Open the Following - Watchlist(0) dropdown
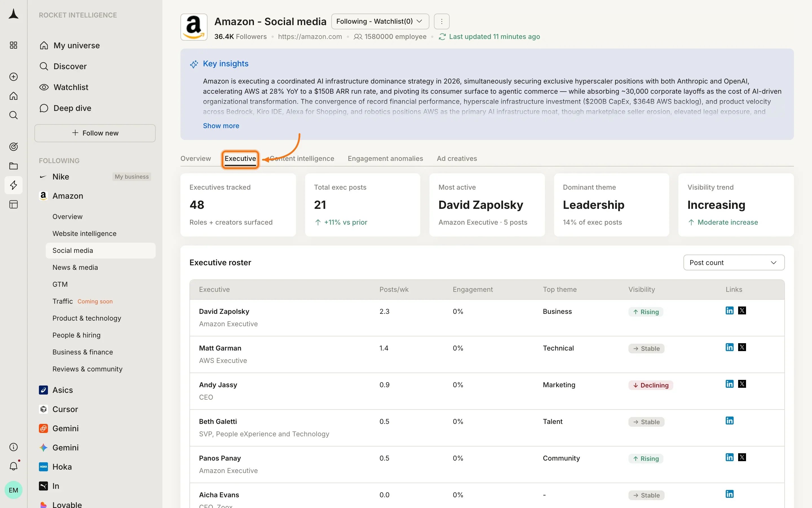 [x=380, y=21]
